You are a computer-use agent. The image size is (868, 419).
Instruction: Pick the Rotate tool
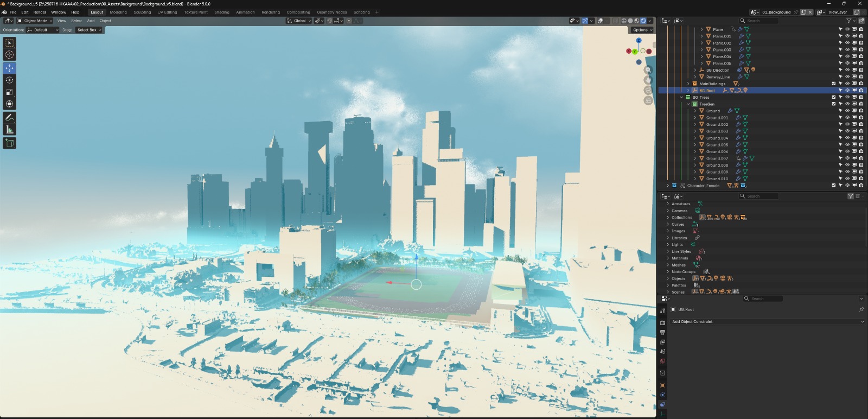click(x=9, y=80)
